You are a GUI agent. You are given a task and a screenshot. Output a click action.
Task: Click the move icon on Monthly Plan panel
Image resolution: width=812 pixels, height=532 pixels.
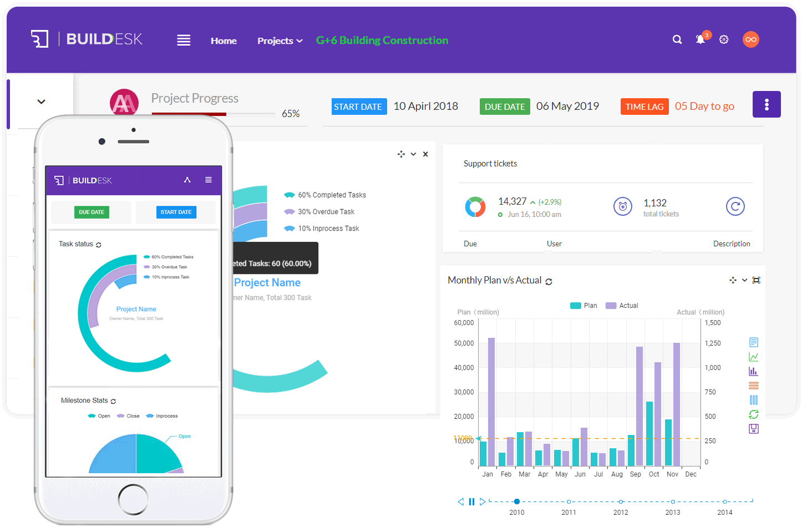coord(733,280)
